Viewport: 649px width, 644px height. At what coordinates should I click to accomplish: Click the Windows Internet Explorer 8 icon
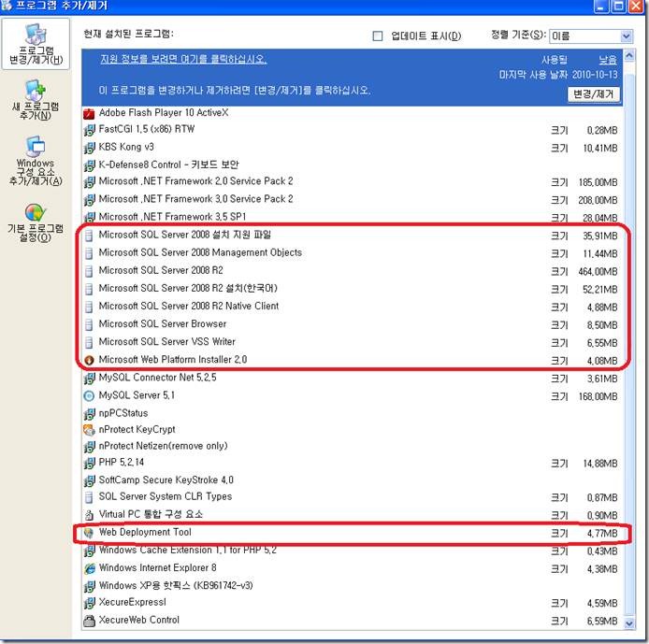[89, 568]
